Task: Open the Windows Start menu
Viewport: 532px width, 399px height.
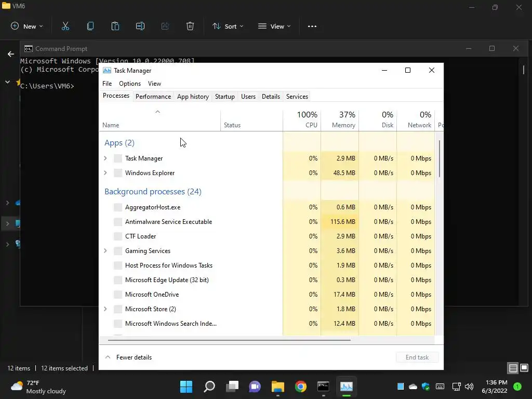Action: (x=186, y=387)
